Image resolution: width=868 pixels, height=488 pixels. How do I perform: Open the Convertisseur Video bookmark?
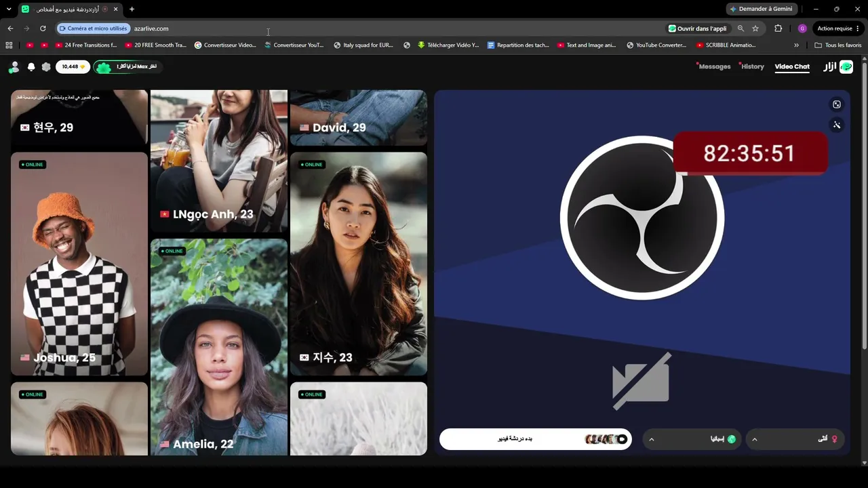tap(225, 45)
